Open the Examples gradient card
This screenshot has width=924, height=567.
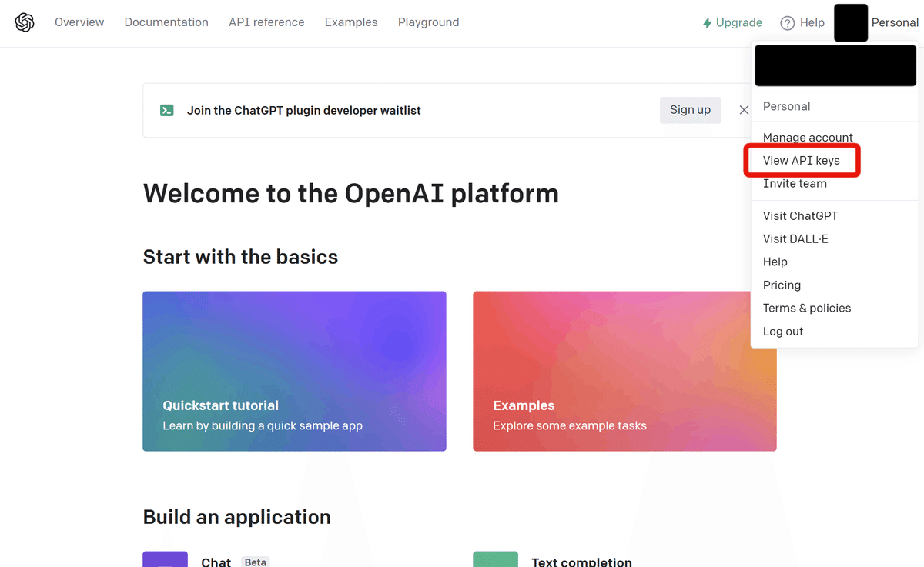coord(624,371)
